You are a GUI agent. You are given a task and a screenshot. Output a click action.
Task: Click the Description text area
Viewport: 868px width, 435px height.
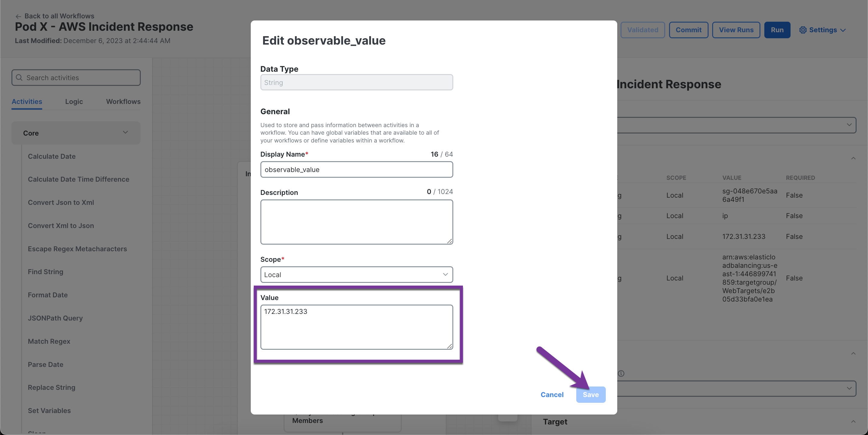pyautogui.click(x=357, y=222)
